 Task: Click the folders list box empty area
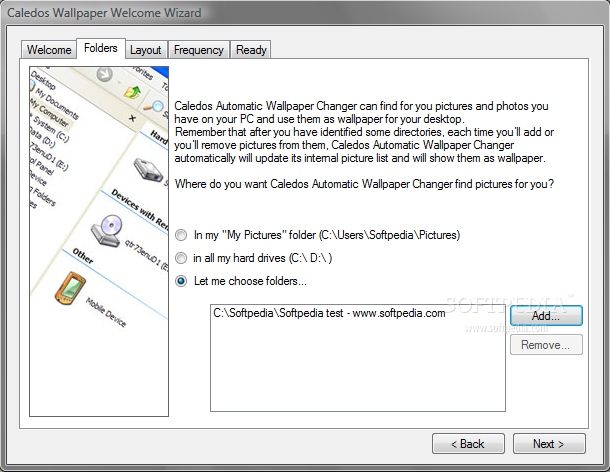point(358,366)
